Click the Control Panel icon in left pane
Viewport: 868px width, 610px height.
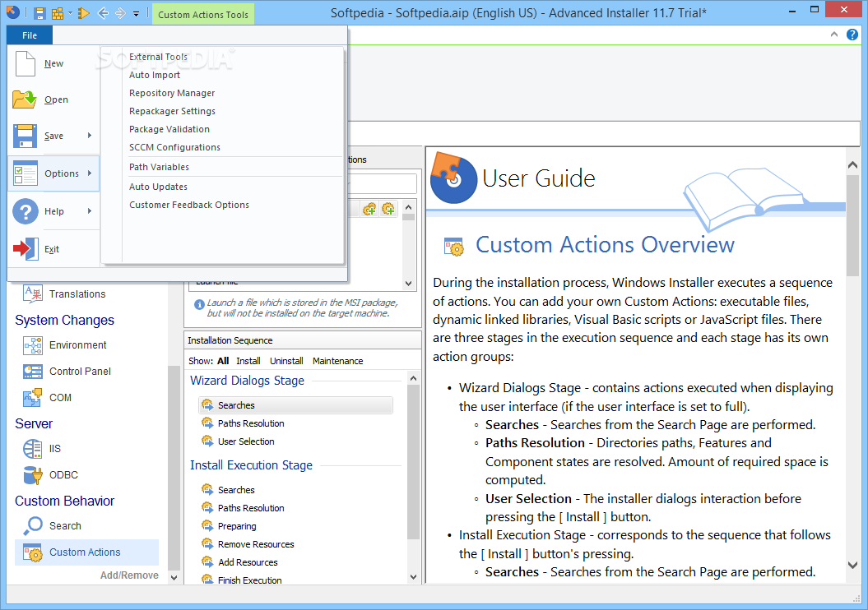click(33, 371)
